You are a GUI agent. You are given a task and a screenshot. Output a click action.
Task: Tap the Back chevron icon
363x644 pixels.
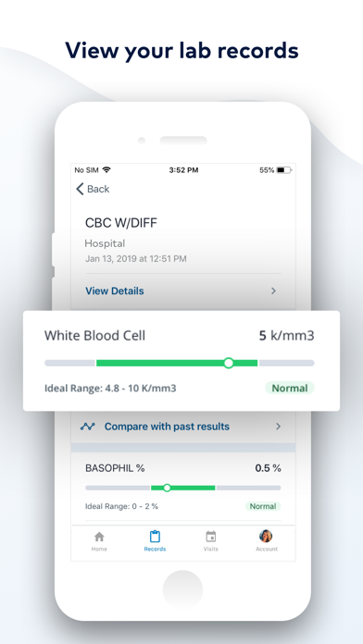[80, 189]
